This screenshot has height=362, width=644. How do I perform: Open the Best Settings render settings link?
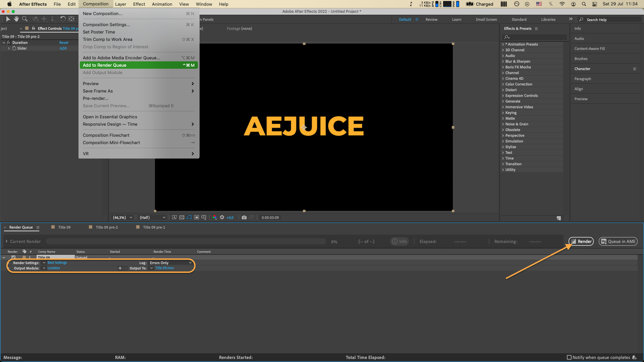tap(57, 263)
